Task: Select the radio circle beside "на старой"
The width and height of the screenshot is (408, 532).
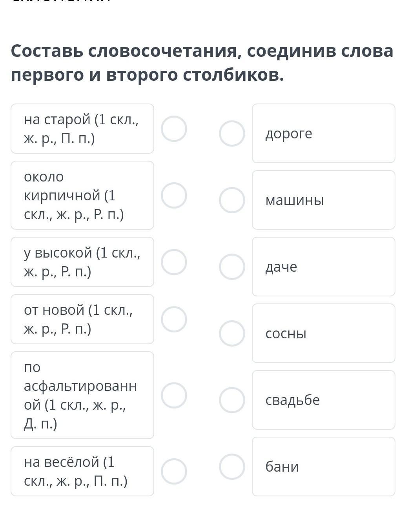Action: tap(174, 129)
